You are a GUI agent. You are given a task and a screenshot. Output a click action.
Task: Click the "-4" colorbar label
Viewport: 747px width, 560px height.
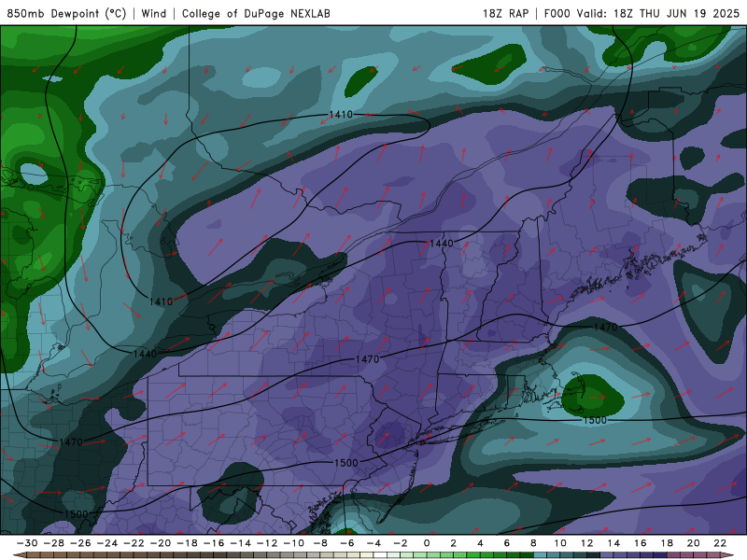(x=373, y=543)
